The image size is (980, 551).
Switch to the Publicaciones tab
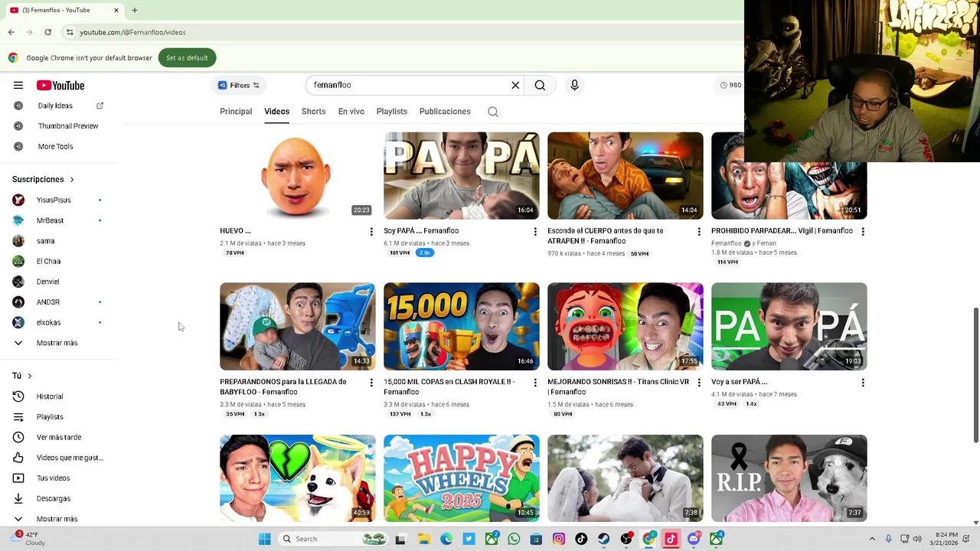point(445,112)
